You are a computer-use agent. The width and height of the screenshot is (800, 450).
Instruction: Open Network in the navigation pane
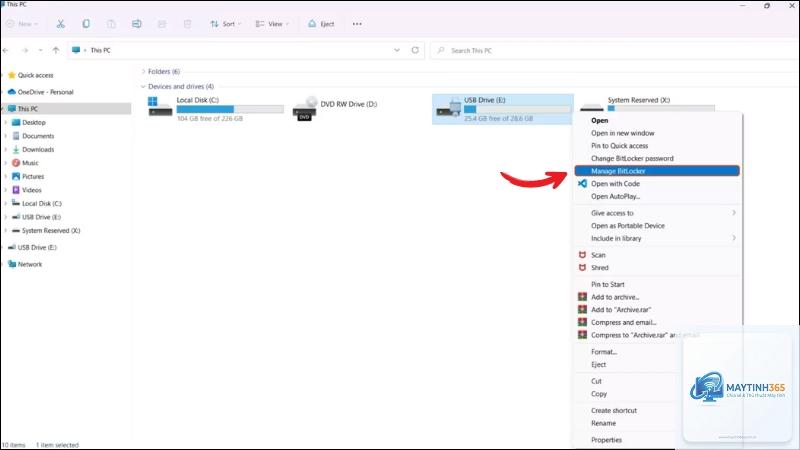coord(25,264)
